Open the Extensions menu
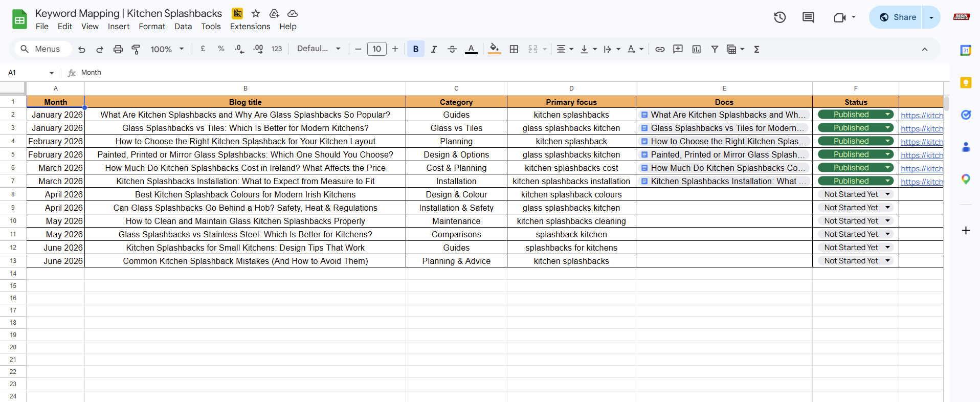This screenshot has width=980, height=402. click(250, 27)
